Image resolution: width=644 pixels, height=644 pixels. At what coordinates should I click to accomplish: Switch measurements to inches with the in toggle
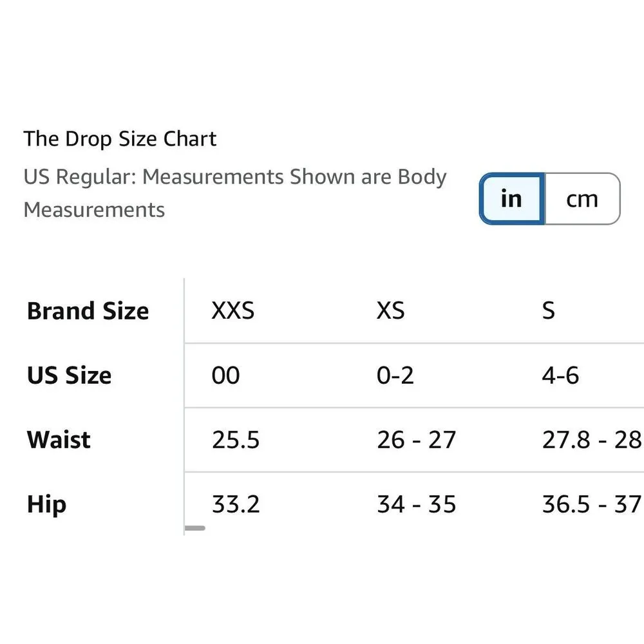[512, 199]
